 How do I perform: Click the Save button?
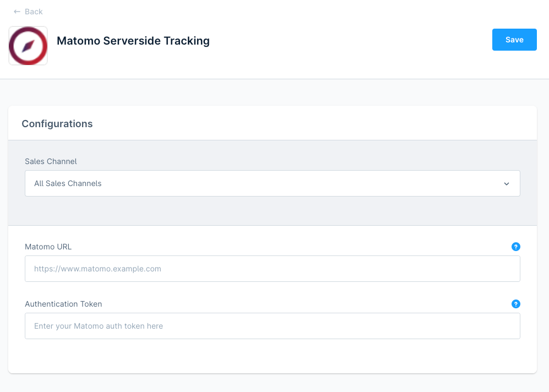[514, 40]
